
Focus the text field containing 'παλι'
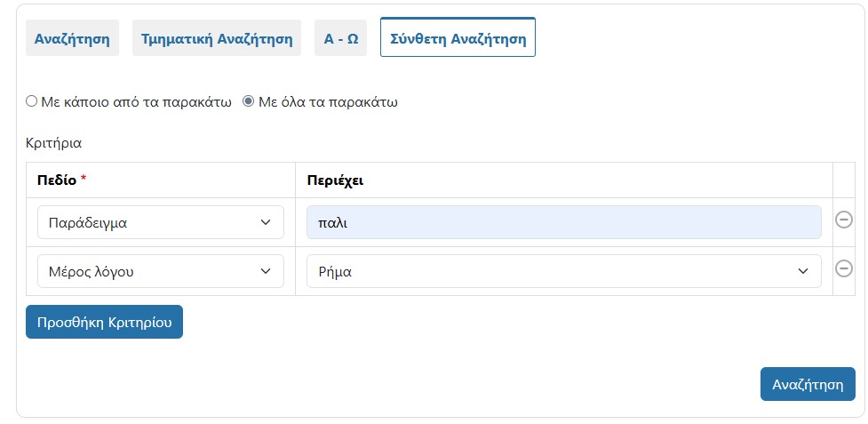(x=563, y=222)
